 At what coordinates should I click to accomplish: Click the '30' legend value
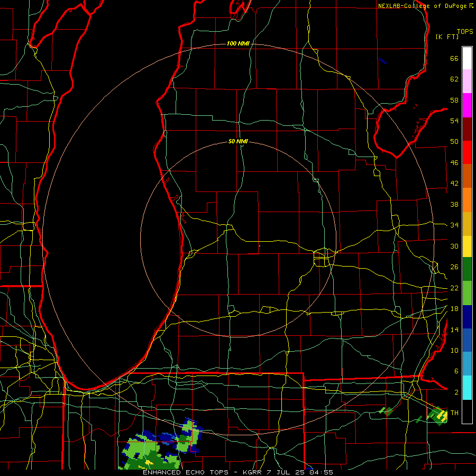pos(454,246)
